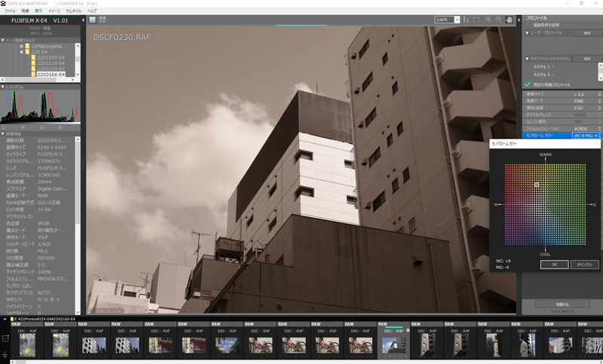Collapse right profile panel arrow
Screen dimensions: 603x364
point(519,20)
